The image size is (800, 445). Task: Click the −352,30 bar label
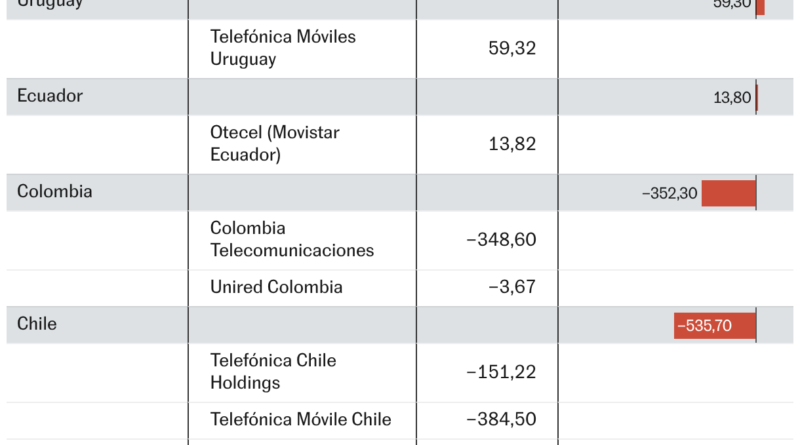click(669, 193)
